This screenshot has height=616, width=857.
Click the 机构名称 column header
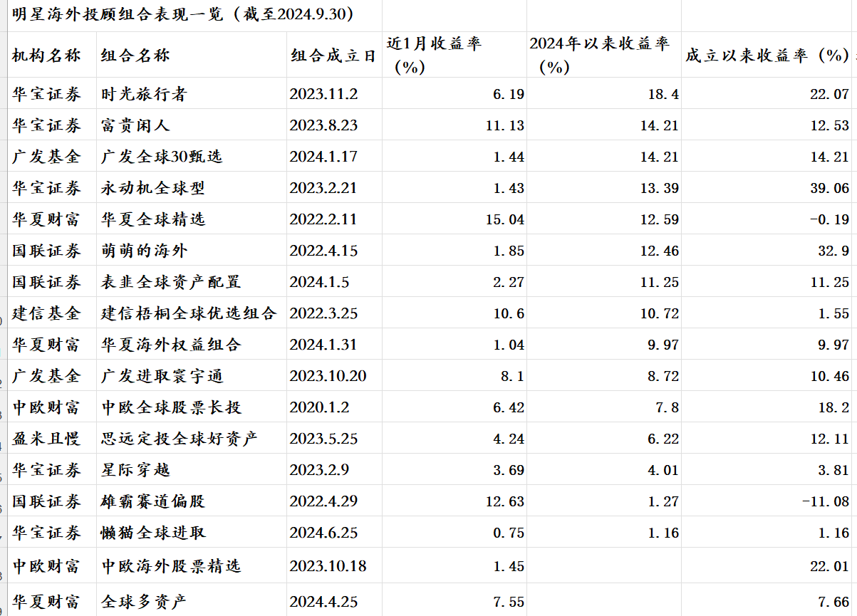[x=52, y=54]
